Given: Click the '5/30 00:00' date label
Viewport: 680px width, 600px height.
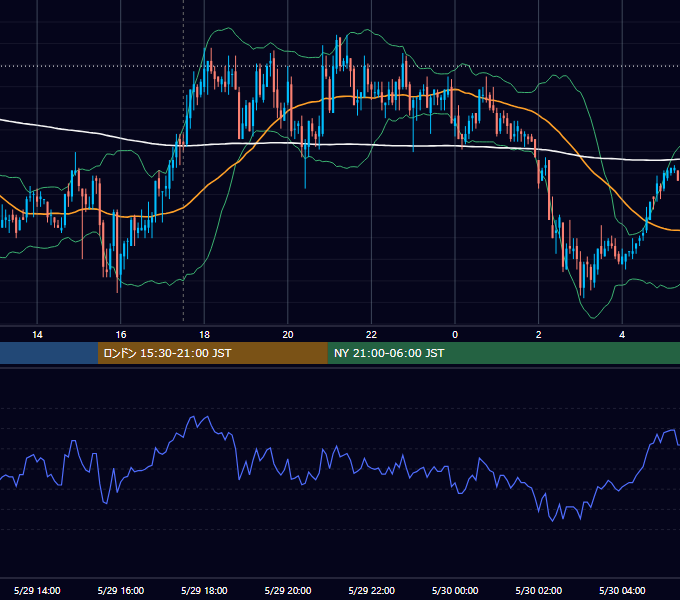Looking at the screenshot, I should (455, 590).
